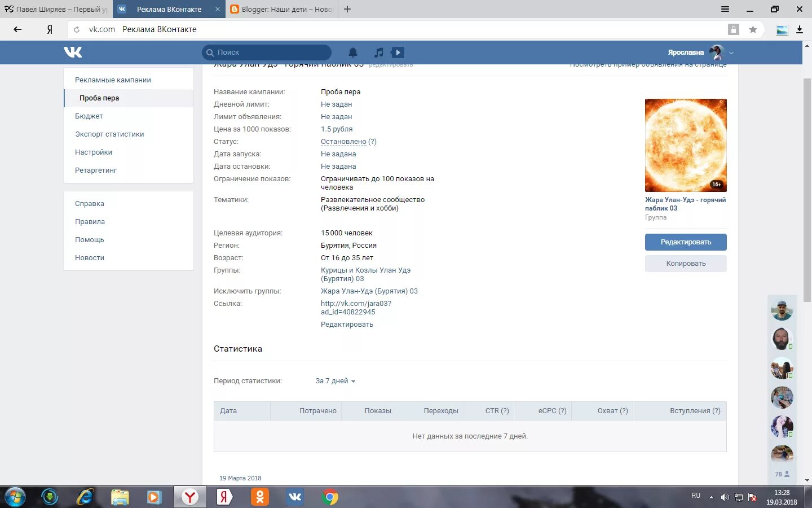The image size is (812, 508).
Task: Open the music note icon in header
Action: click(379, 52)
